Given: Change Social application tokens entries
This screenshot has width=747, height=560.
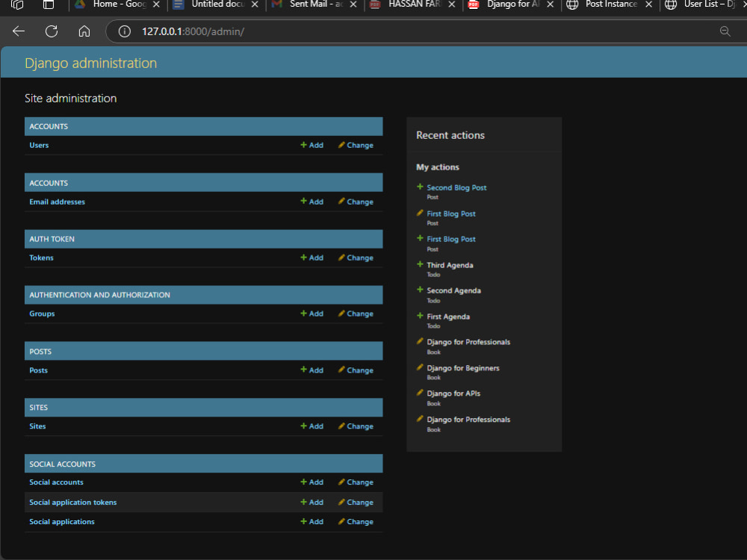Looking at the screenshot, I should (356, 503).
